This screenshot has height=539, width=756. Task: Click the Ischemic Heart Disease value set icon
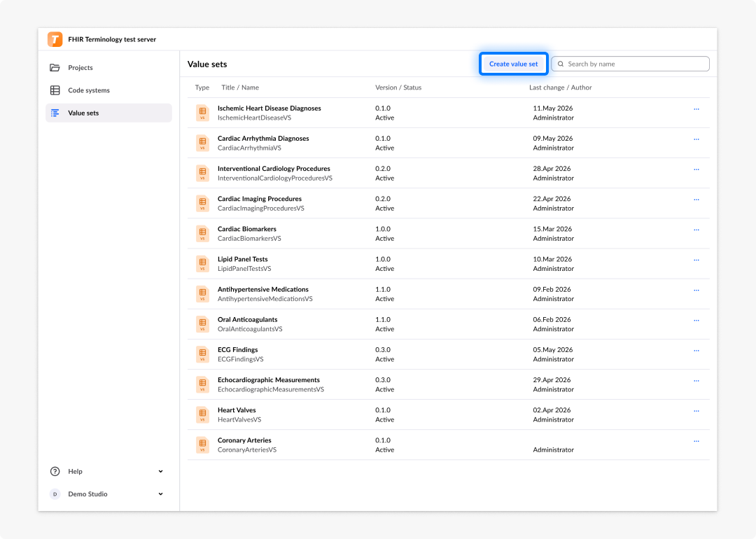[x=202, y=113]
